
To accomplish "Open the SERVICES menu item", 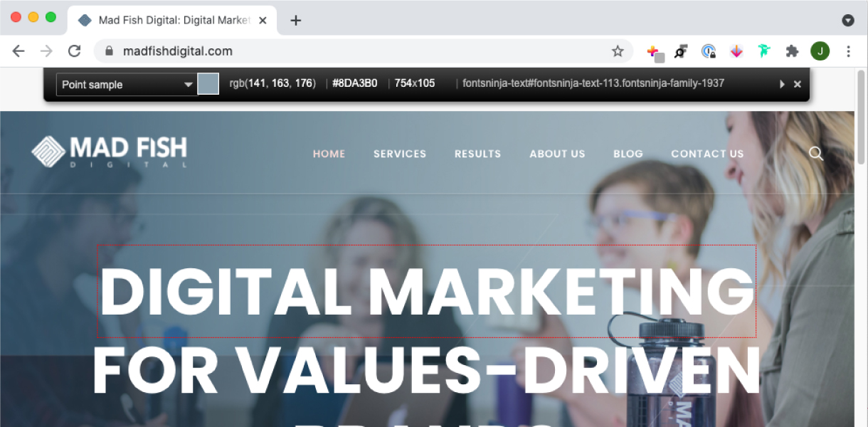I will pos(400,154).
